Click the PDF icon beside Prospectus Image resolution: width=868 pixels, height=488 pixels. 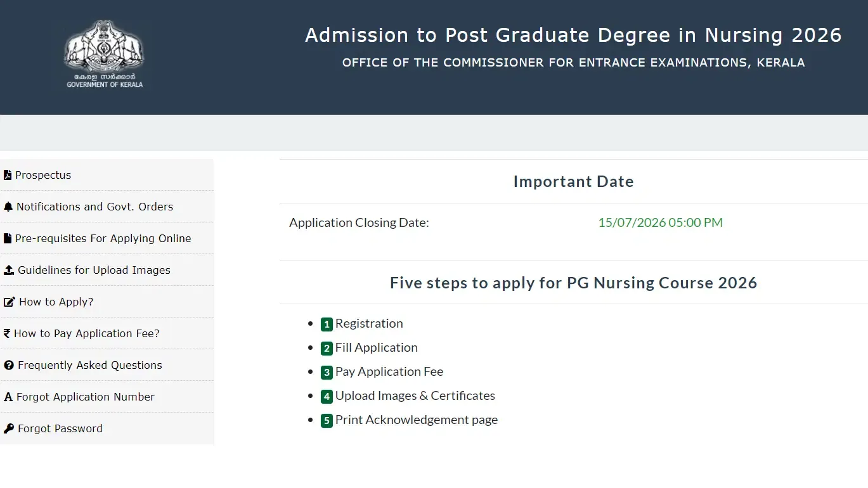[x=8, y=175]
